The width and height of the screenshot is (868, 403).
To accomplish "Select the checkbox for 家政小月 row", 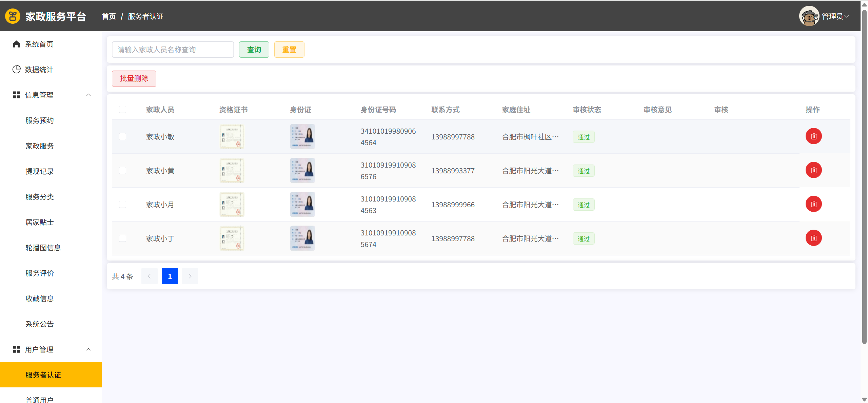I will (x=123, y=205).
